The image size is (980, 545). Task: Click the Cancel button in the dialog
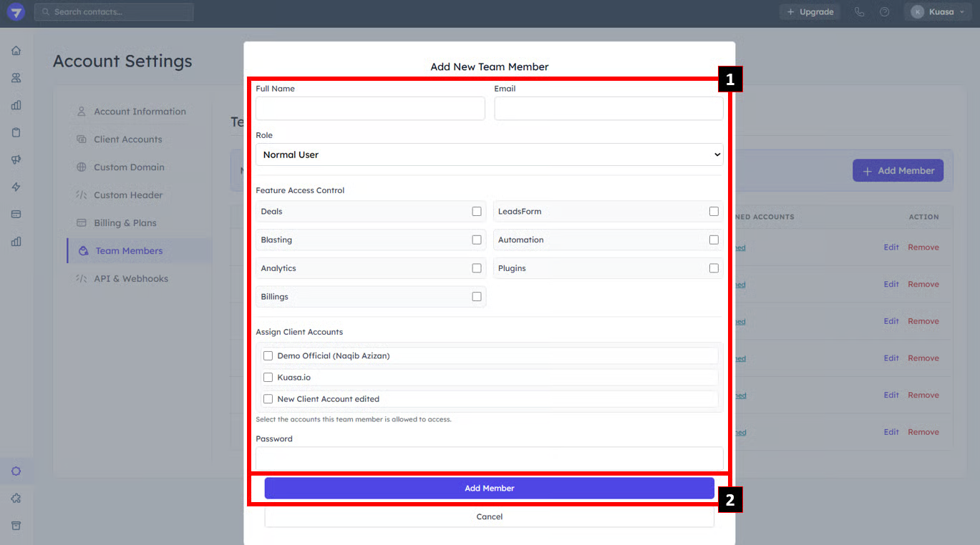click(x=489, y=517)
